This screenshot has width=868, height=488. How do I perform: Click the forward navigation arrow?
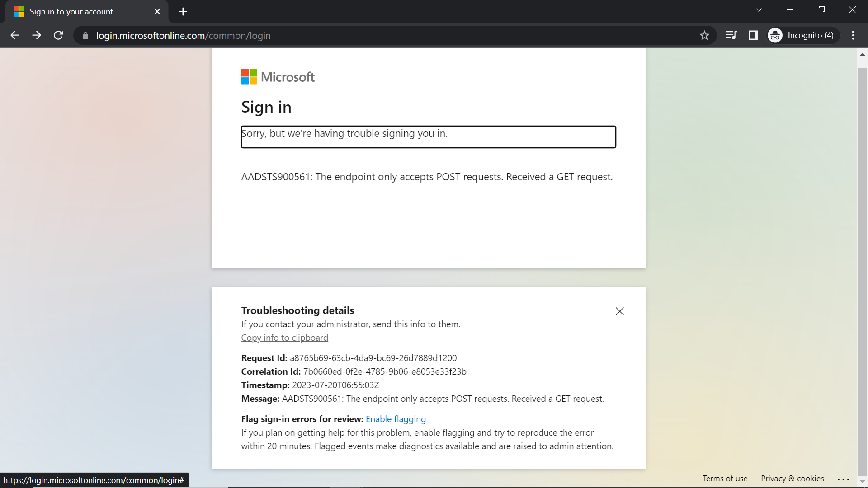pos(37,35)
